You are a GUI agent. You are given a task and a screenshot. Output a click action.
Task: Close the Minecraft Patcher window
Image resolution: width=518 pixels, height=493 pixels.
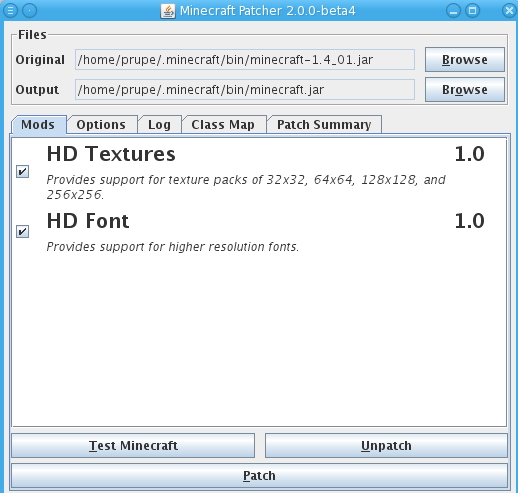(x=509, y=11)
